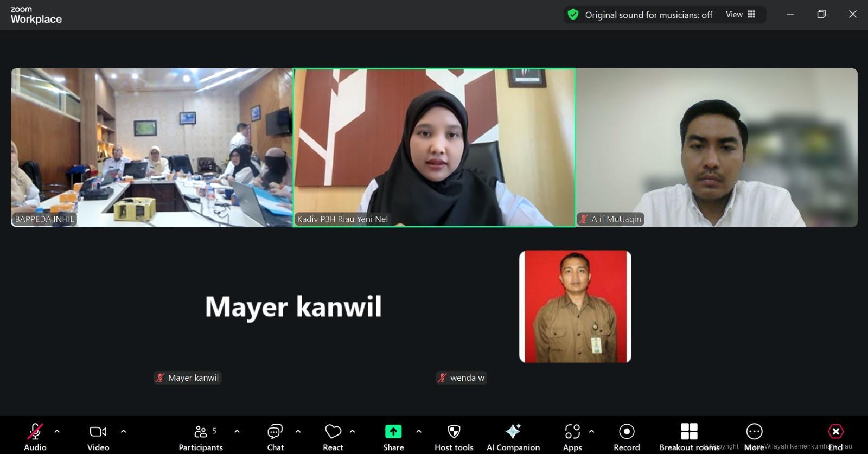Open the Chat panel
Screen dimensions: 868x454
(275, 437)
